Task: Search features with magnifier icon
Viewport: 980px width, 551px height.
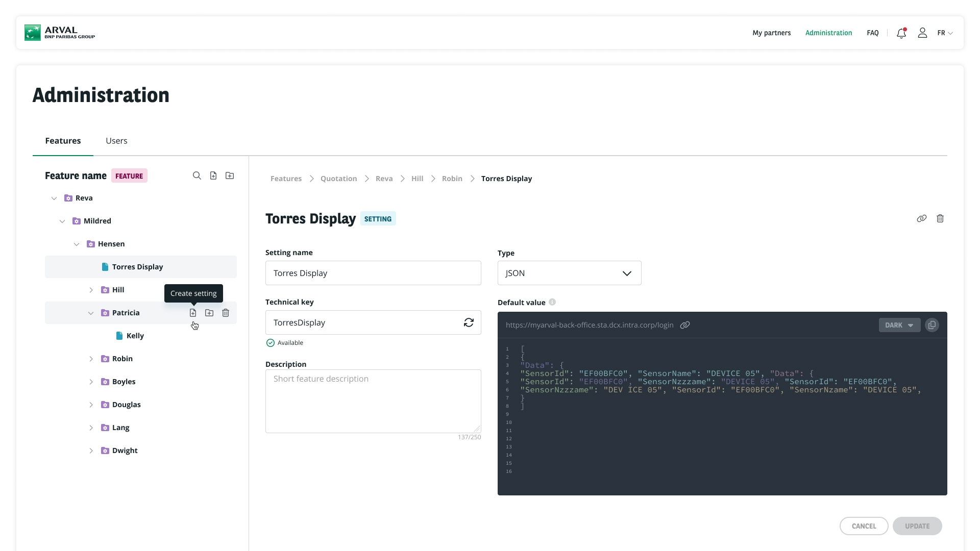Action: [x=197, y=176]
